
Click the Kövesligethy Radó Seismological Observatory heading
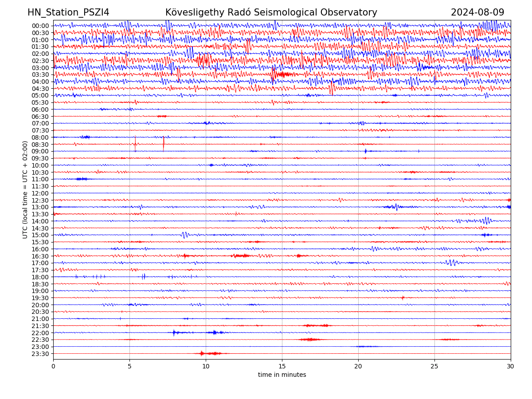coord(271,12)
